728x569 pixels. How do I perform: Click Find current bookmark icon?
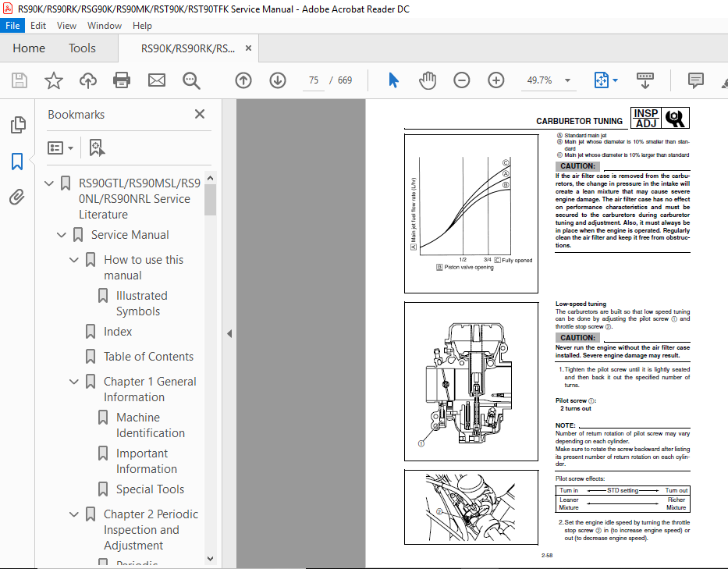(97, 148)
